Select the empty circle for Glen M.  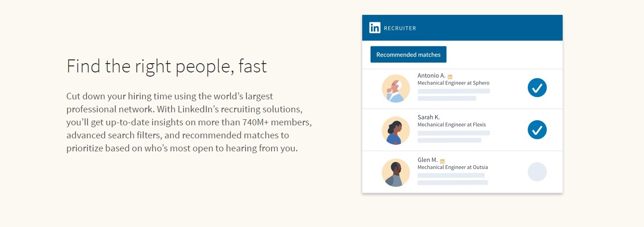point(537,172)
